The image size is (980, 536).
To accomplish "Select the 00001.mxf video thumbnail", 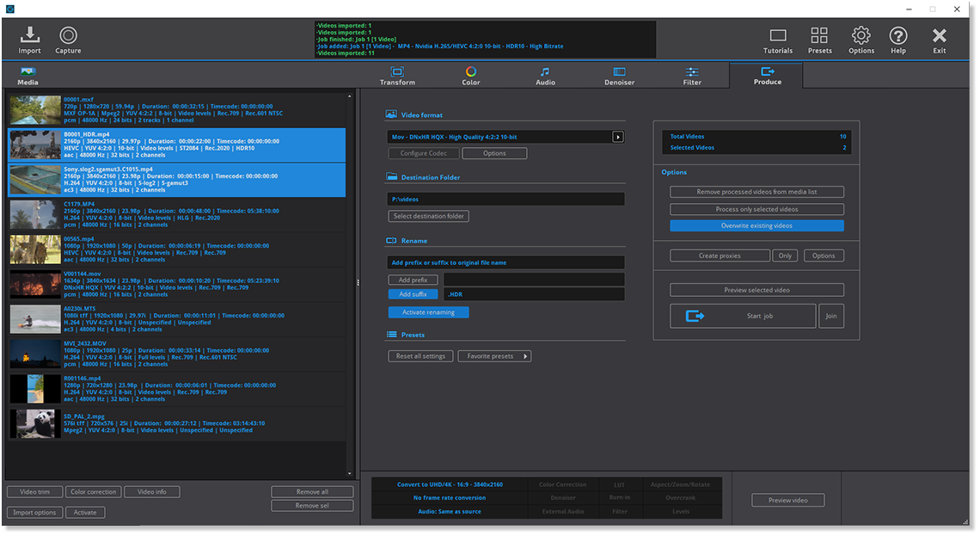I will 35,110.
